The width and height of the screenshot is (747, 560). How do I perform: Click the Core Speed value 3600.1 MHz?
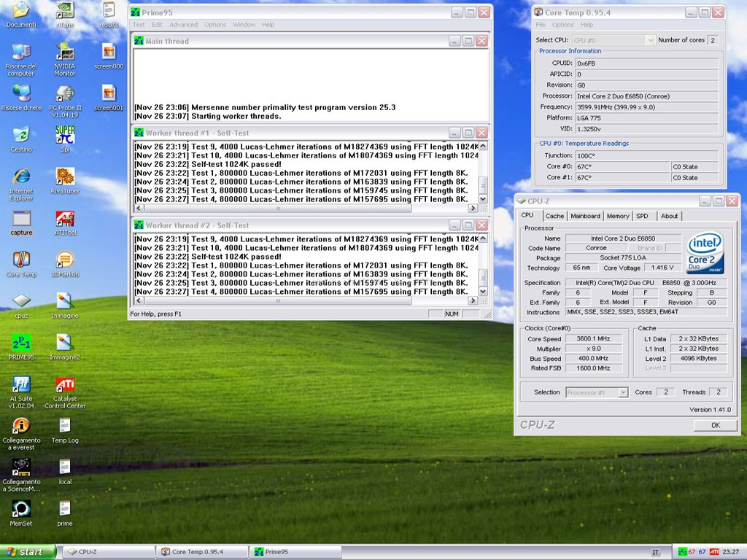(x=594, y=338)
